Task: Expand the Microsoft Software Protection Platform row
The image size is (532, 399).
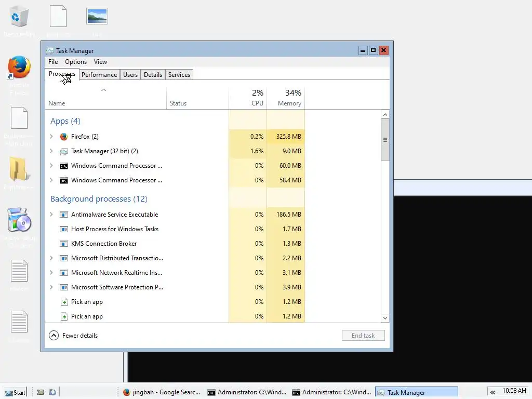Action: click(51, 287)
